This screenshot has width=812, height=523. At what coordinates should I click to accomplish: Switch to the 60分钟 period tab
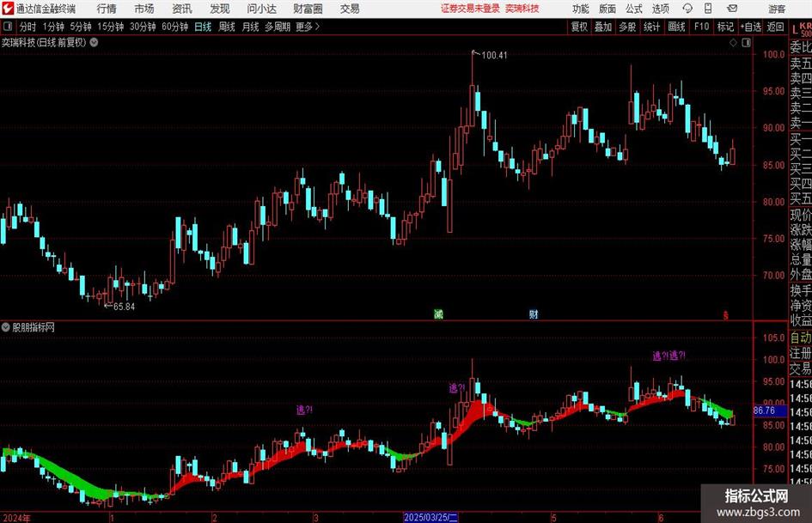click(174, 27)
